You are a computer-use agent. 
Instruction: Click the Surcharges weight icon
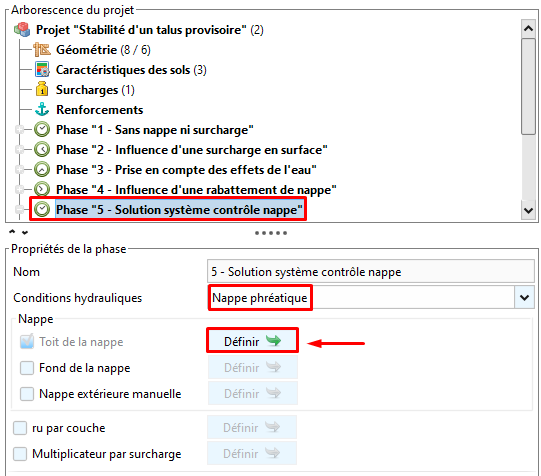42,89
